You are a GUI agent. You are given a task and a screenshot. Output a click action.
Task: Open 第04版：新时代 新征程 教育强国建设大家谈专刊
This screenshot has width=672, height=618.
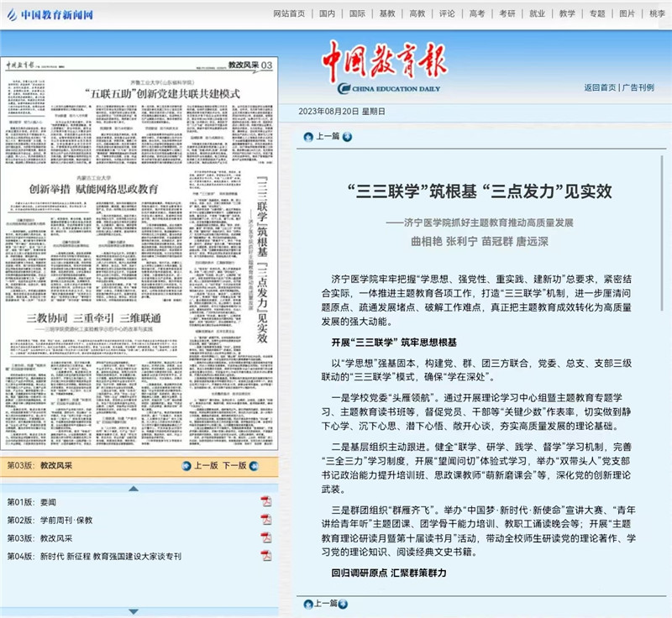point(94,556)
